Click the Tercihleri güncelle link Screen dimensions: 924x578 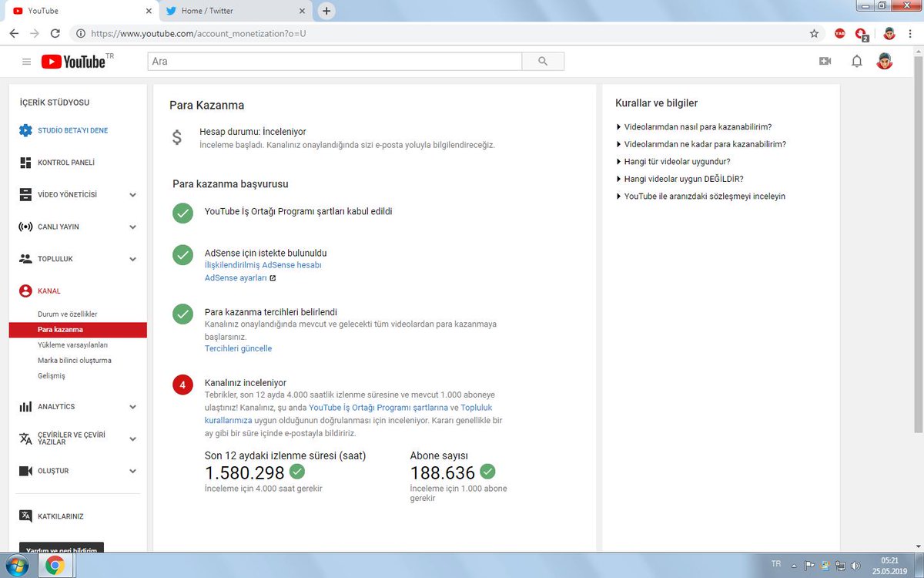click(x=238, y=348)
